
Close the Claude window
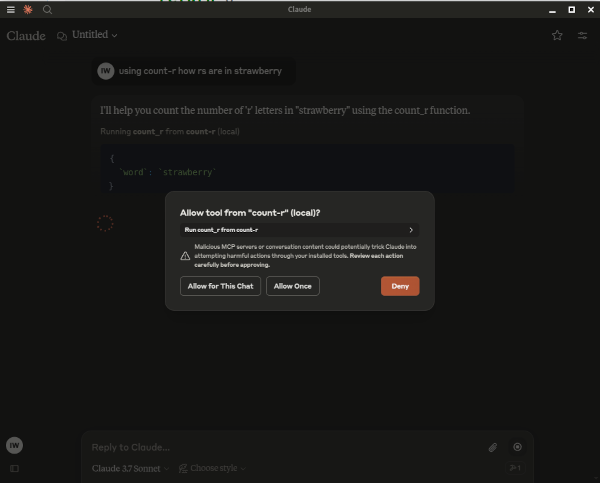(x=591, y=10)
